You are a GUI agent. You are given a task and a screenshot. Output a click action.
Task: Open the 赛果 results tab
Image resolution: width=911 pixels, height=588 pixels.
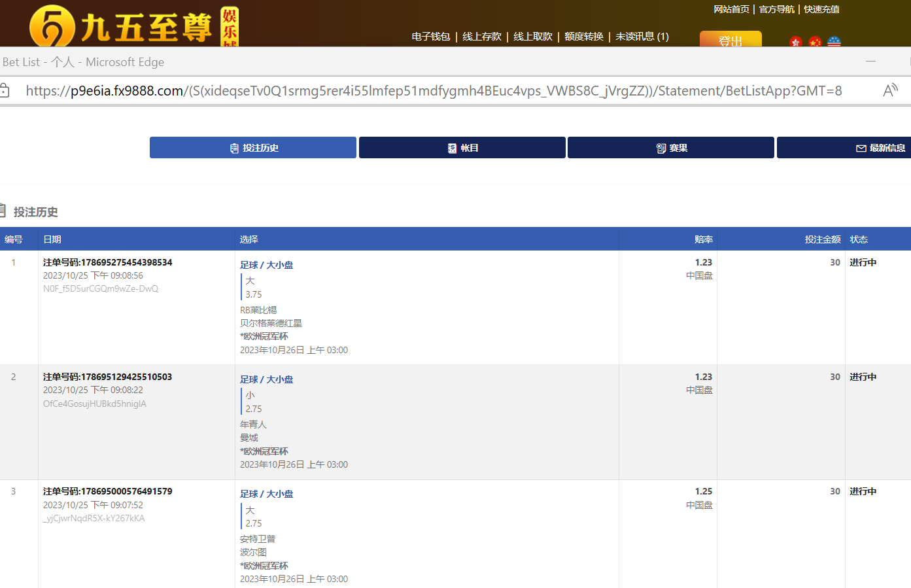coord(671,148)
